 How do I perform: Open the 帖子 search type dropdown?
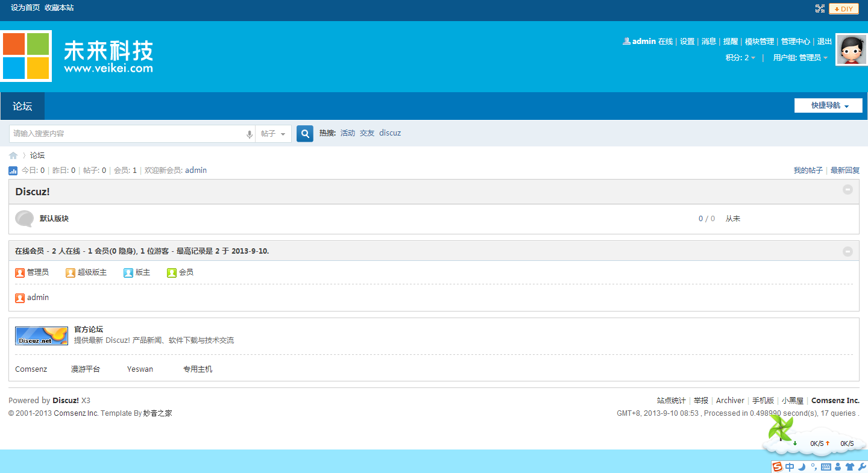[273, 134]
